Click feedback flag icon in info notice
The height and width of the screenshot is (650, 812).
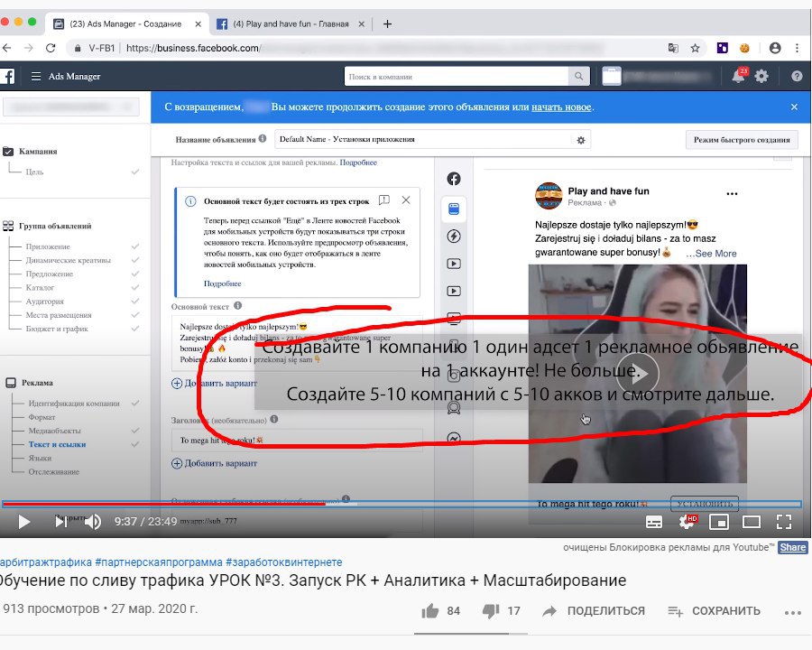[x=384, y=200]
